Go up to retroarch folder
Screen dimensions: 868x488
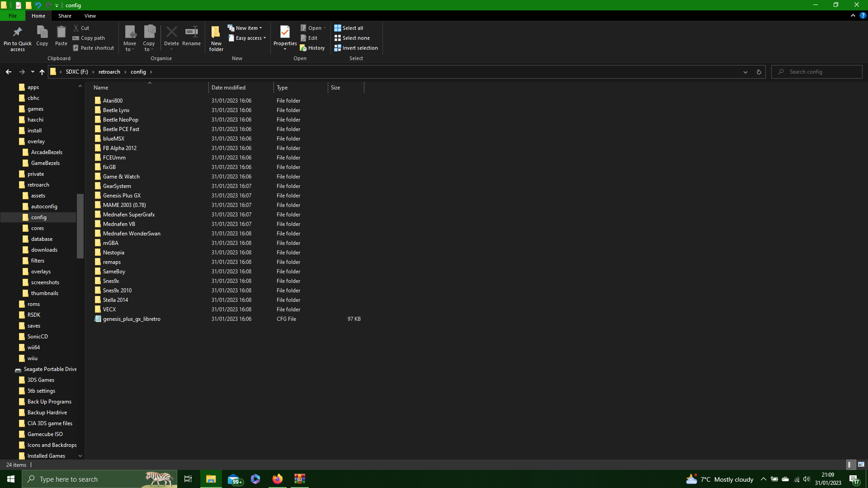tap(42, 72)
